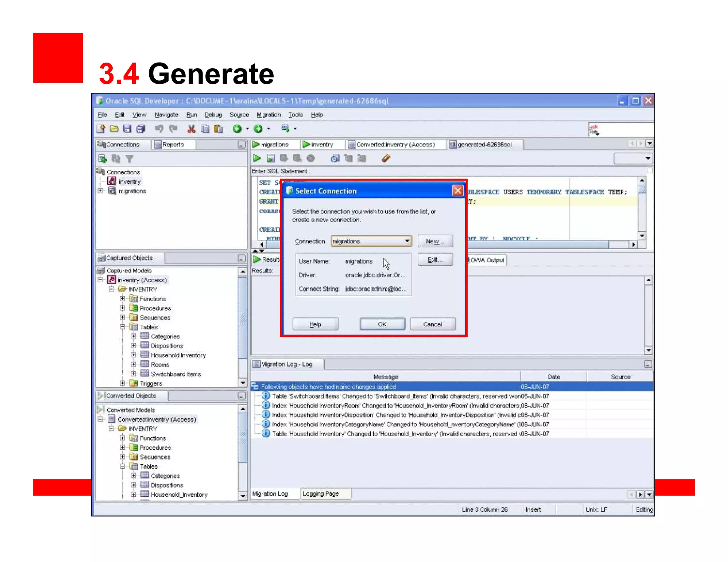Minimize the Migration Log panel
The width and height of the screenshot is (728, 562).
(648, 364)
